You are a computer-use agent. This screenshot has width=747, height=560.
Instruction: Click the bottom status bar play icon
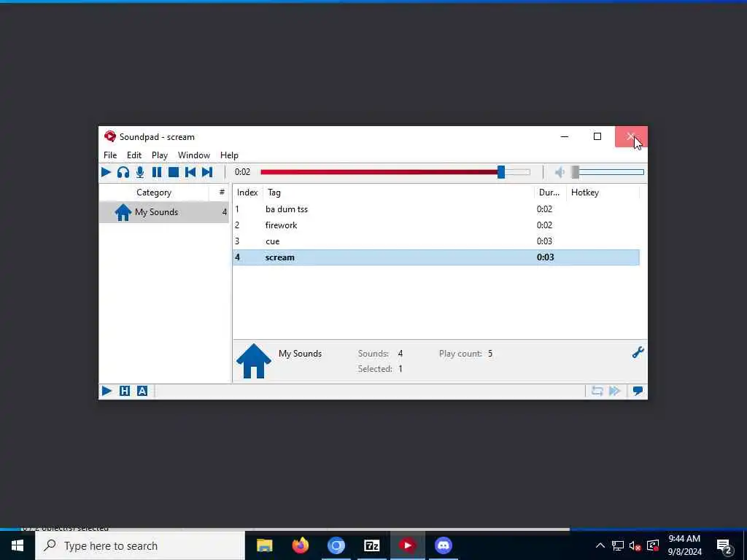(x=107, y=391)
